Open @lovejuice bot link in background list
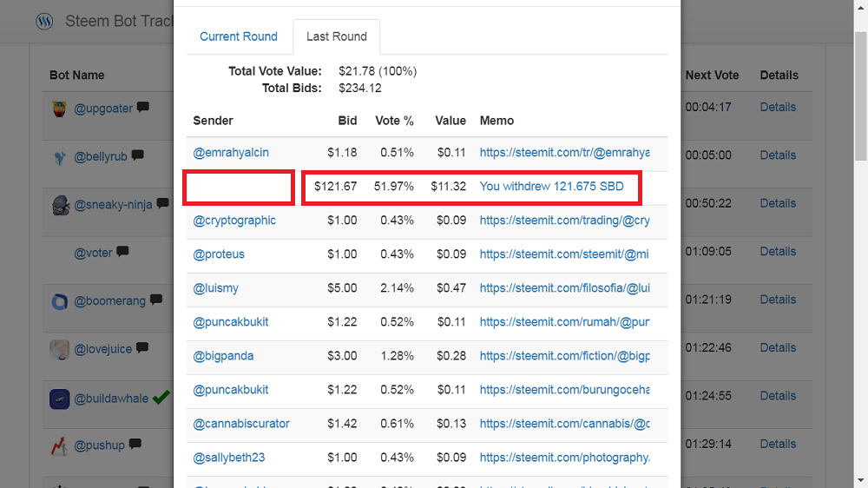868x488 pixels. pos(103,350)
